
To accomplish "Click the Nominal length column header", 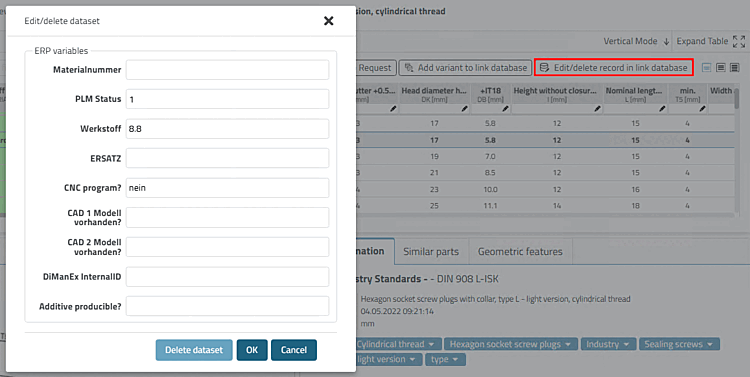I will tap(635, 94).
